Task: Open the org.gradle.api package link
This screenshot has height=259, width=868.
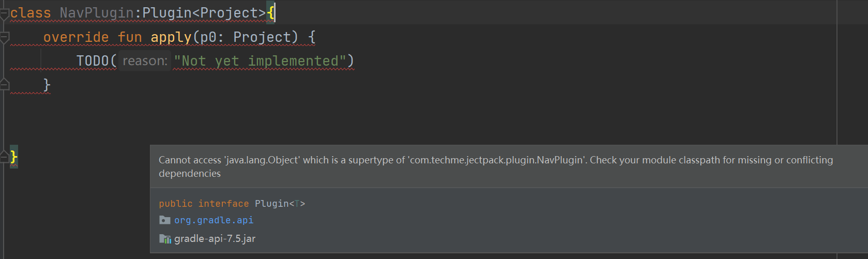Action: 214,220
